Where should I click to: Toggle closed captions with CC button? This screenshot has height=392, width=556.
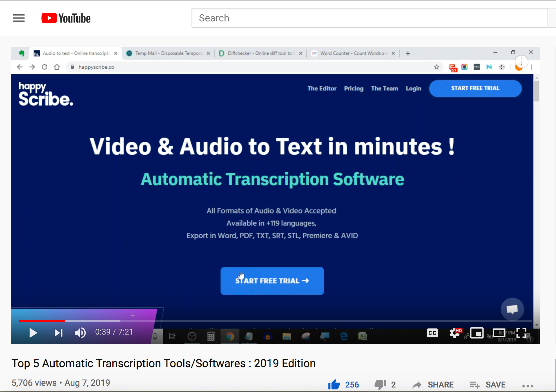point(432,333)
